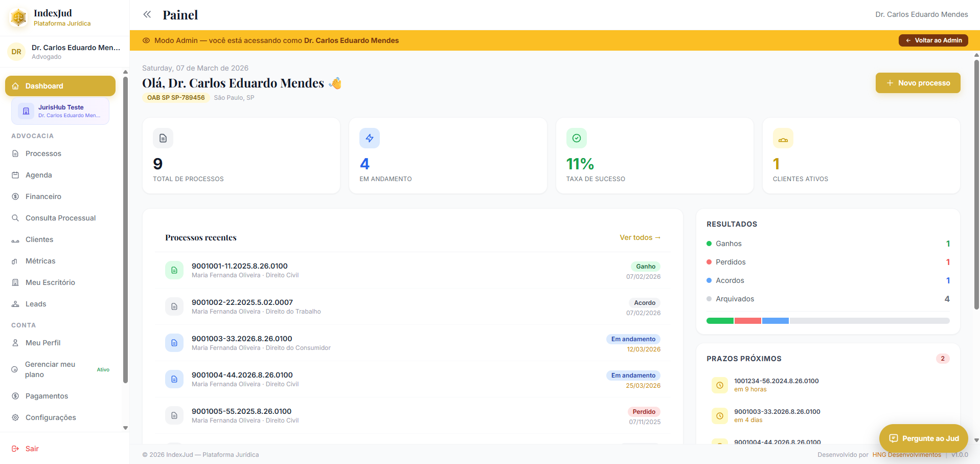Screen dimensions: 980x464
Task: Click the Clientes Ativos card icon
Action: [783, 138]
